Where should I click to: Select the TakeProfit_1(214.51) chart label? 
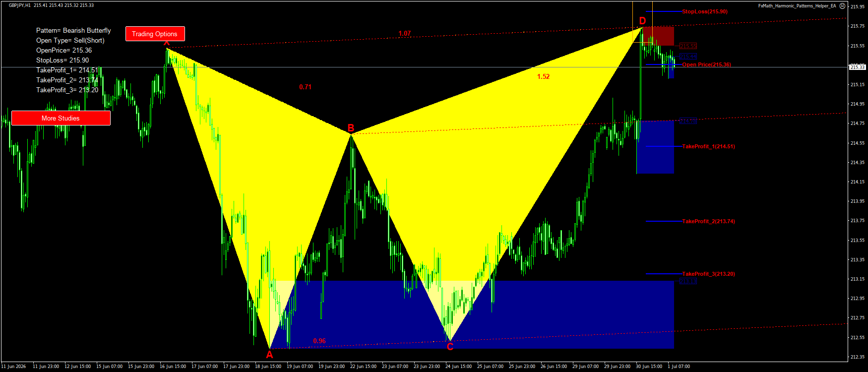[x=708, y=146]
